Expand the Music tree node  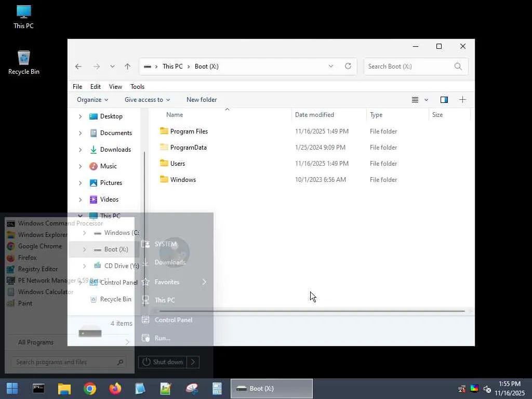click(80, 166)
